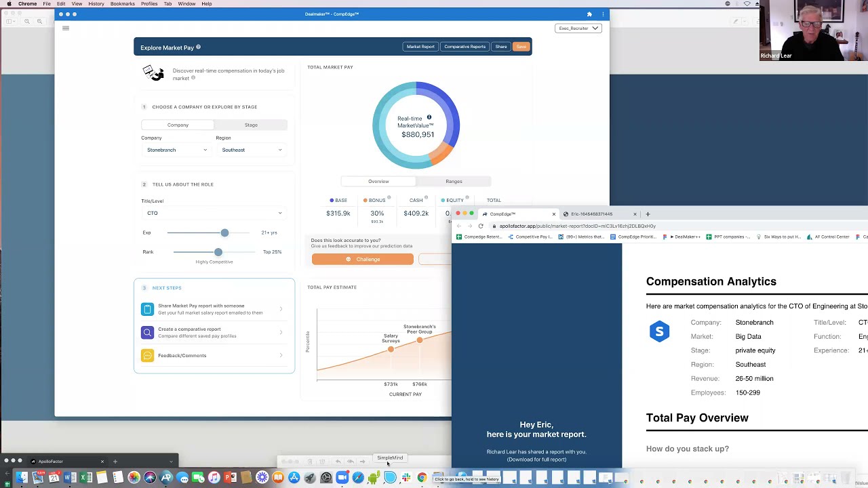This screenshot has width=868, height=488.
Task: Open the AF Control Center bookmark
Action: tap(828, 237)
